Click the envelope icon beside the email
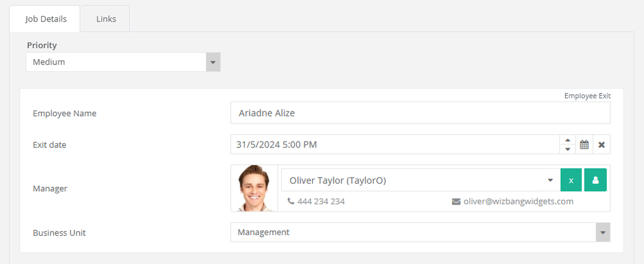The height and width of the screenshot is (264, 644). 456,201
